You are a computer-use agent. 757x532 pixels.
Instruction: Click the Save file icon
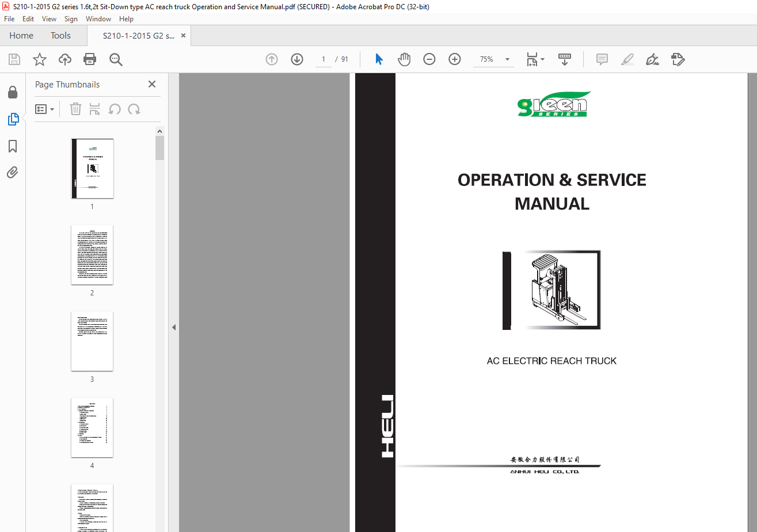point(14,59)
